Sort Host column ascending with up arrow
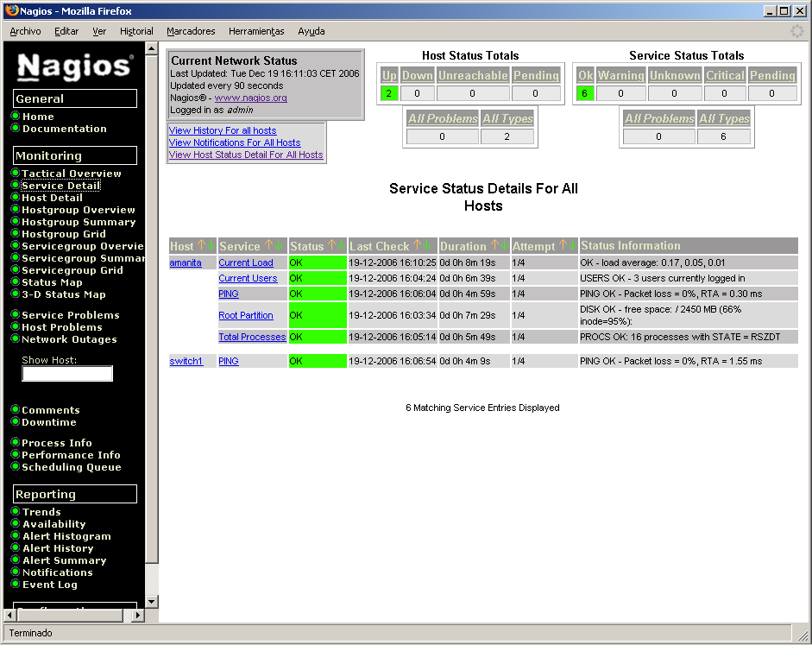812x645 pixels. coord(202,244)
